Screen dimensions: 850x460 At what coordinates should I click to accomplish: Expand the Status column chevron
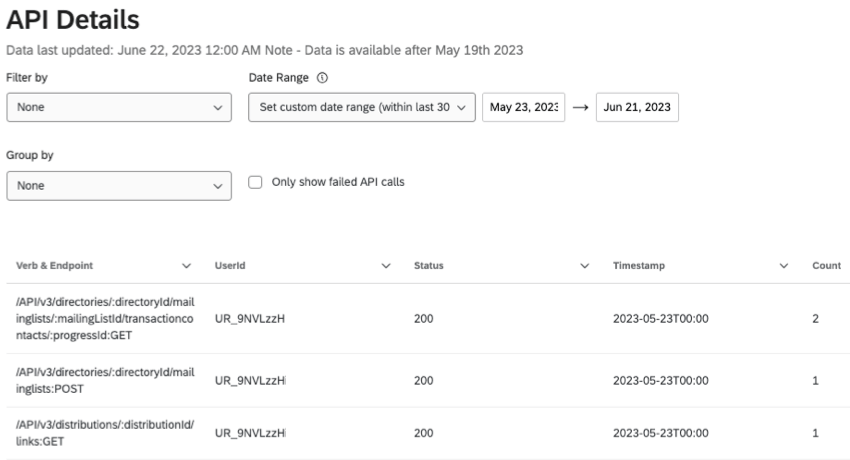[584, 265]
